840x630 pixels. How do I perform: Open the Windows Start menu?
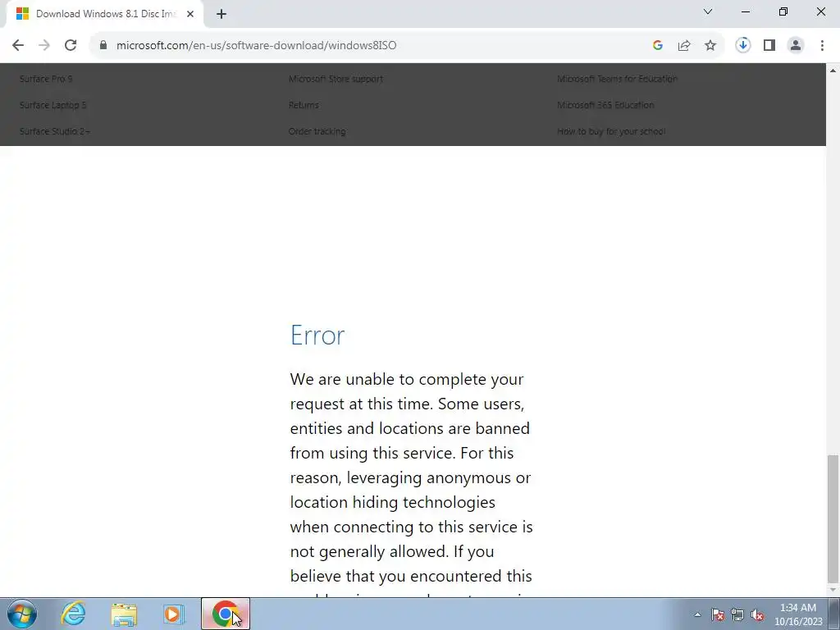coord(22,614)
